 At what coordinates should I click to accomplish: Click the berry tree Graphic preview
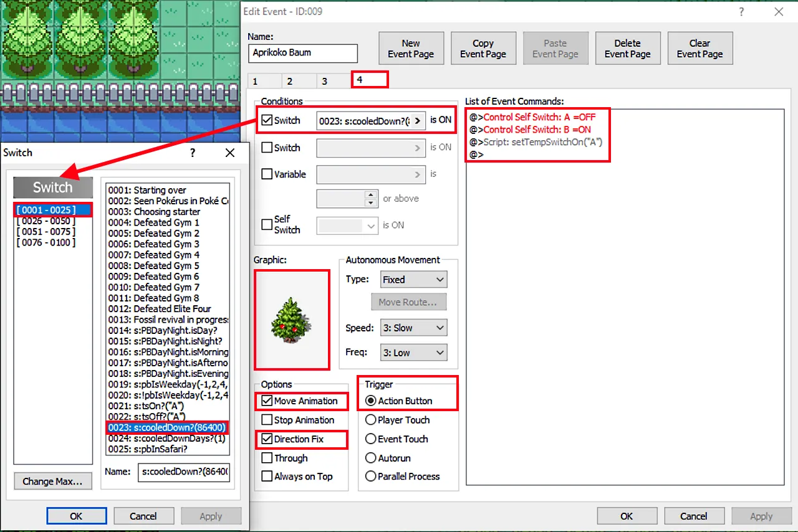pos(292,320)
